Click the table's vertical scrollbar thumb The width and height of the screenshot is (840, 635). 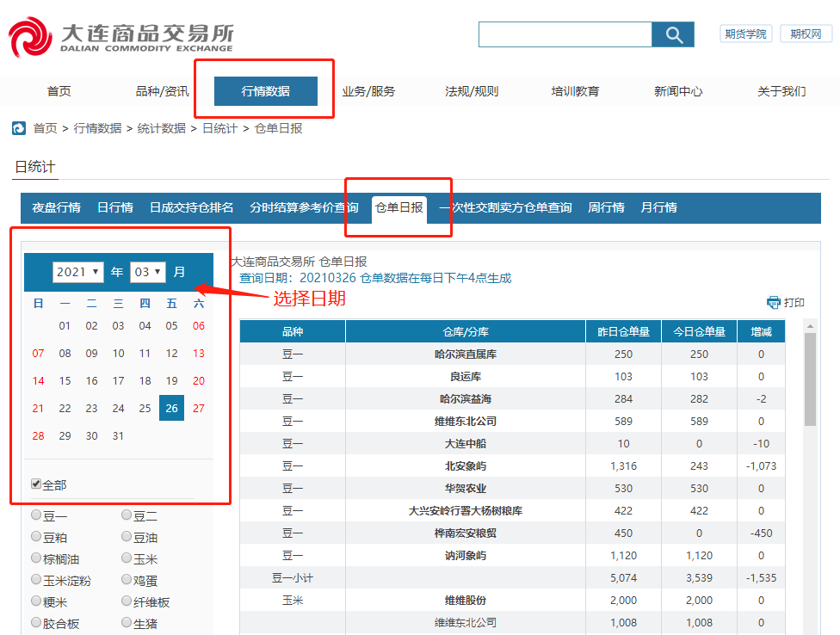coord(810,379)
